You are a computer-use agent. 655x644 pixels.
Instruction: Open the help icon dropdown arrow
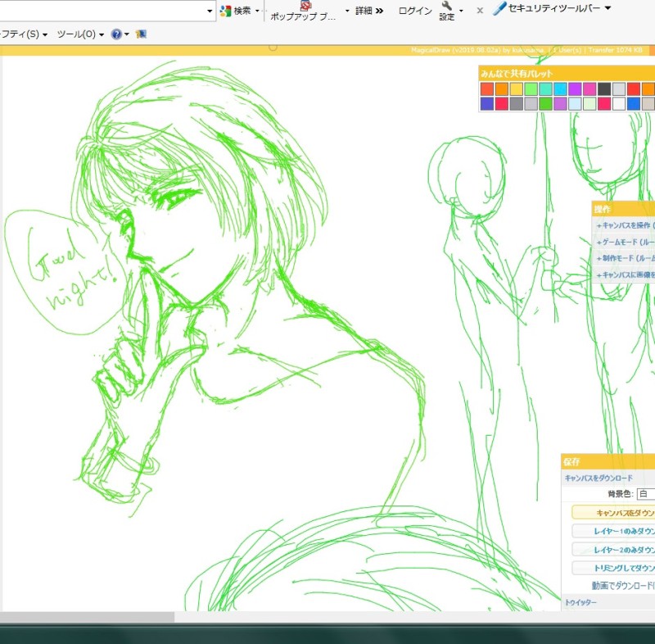[x=127, y=34]
